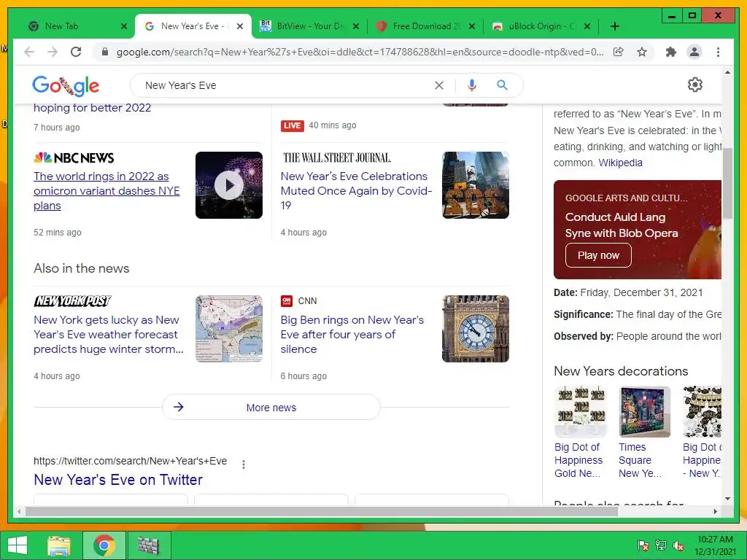Open New York Post winter storm article
Viewport: 747px width, 560px height.
[x=109, y=334]
